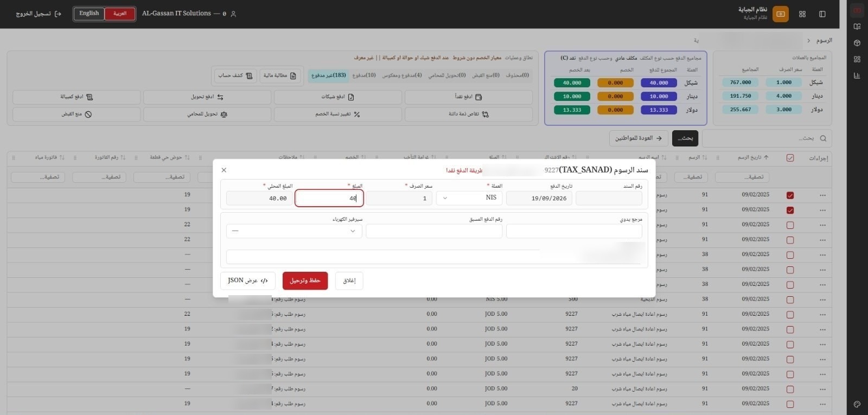This screenshot has height=415, width=868.
Task: Click the إغلاق button in the dialog
Action: [349, 280]
